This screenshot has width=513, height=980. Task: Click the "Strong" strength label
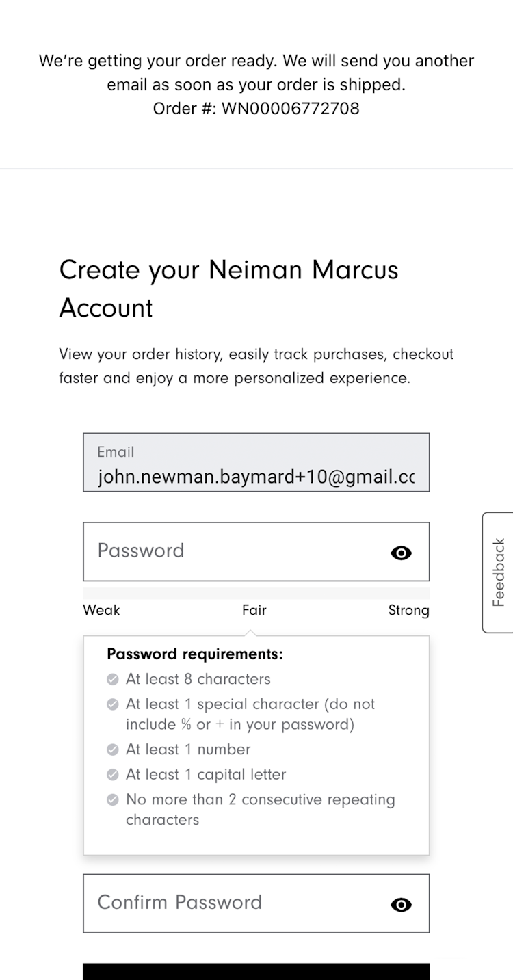point(408,610)
